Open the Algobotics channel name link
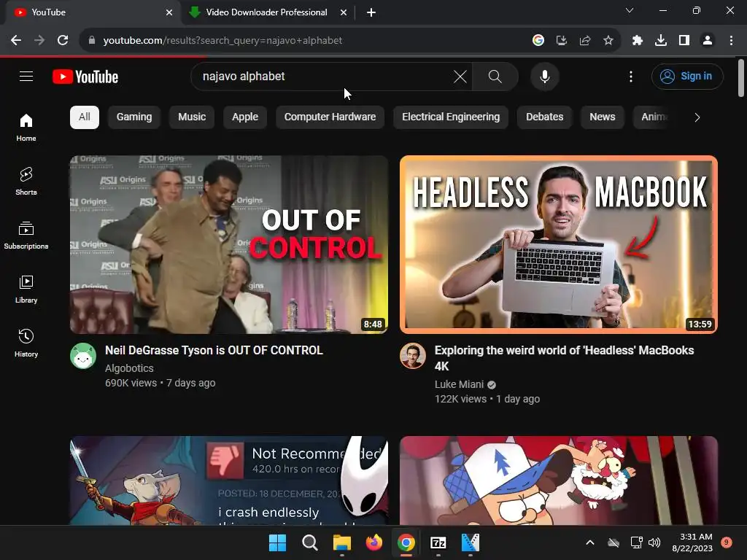This screenshot has width=747, height=560. tap(129, 368)
